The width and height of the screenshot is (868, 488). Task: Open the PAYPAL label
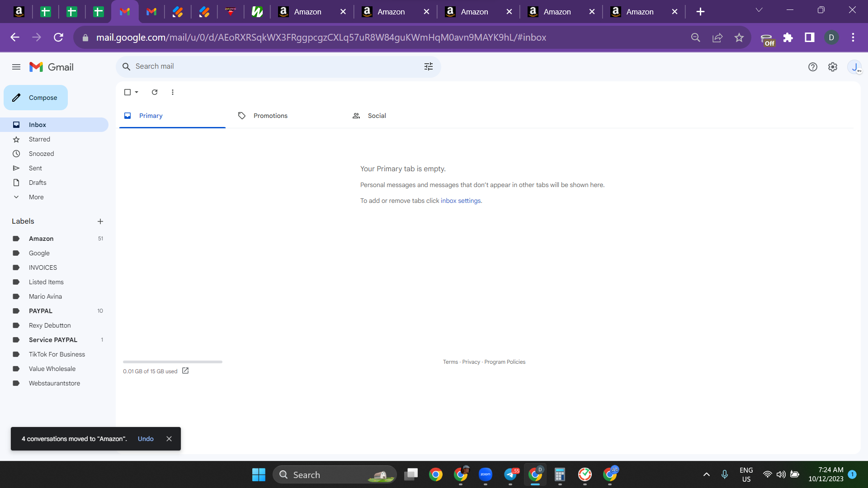54,311
